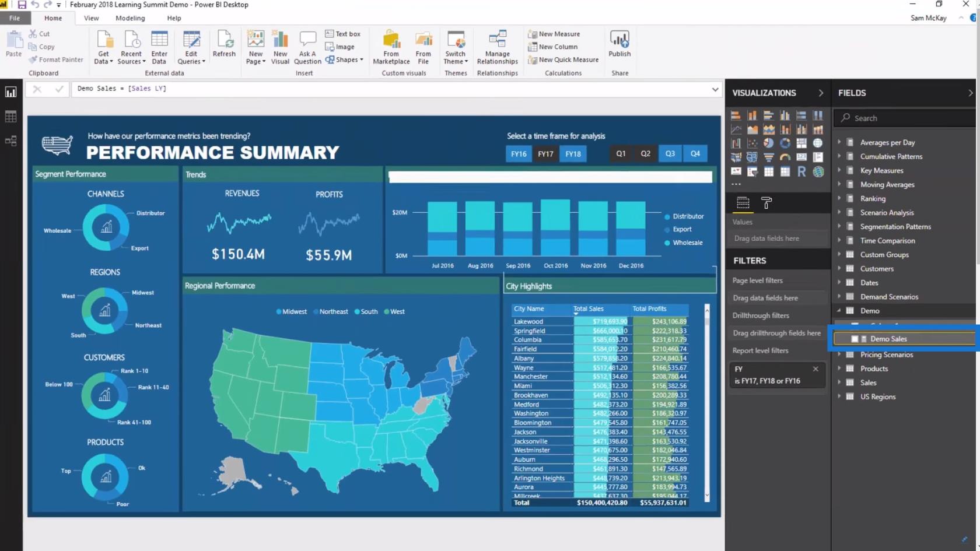Tick the Demo Sales measure checkbox
Screen dimensions: 980x551
[855, 339]
